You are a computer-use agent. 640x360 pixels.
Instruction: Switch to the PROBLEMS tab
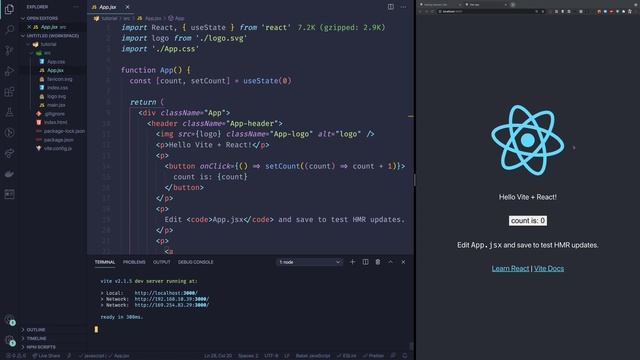tap(134, 262)
